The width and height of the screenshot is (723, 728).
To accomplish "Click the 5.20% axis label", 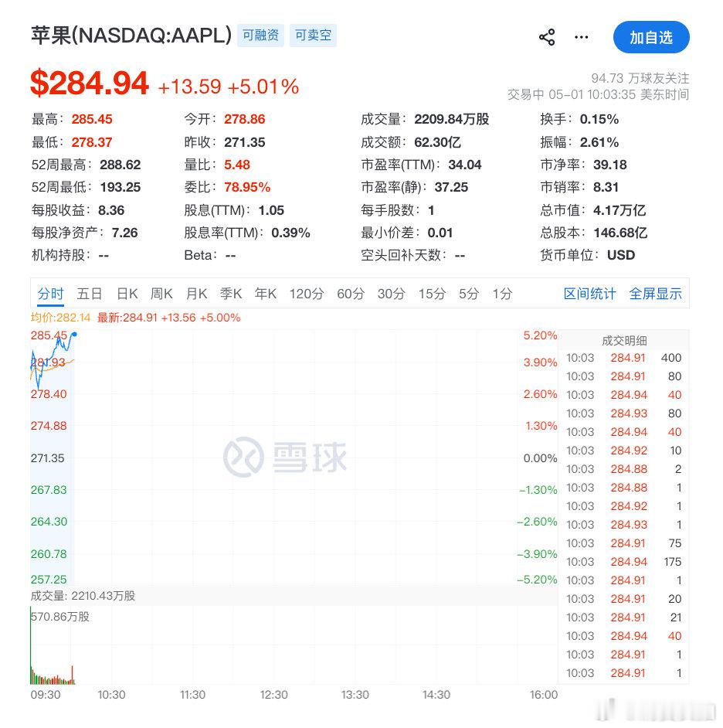I will [x=540, y=335].
